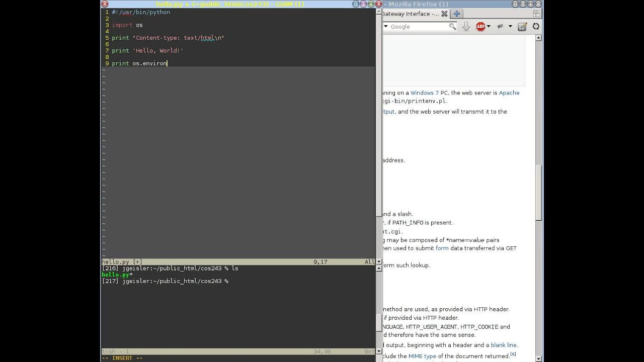Click the Adblock Plus ABP icon
The width and height of the screenshot is (644, 362).
480,27
